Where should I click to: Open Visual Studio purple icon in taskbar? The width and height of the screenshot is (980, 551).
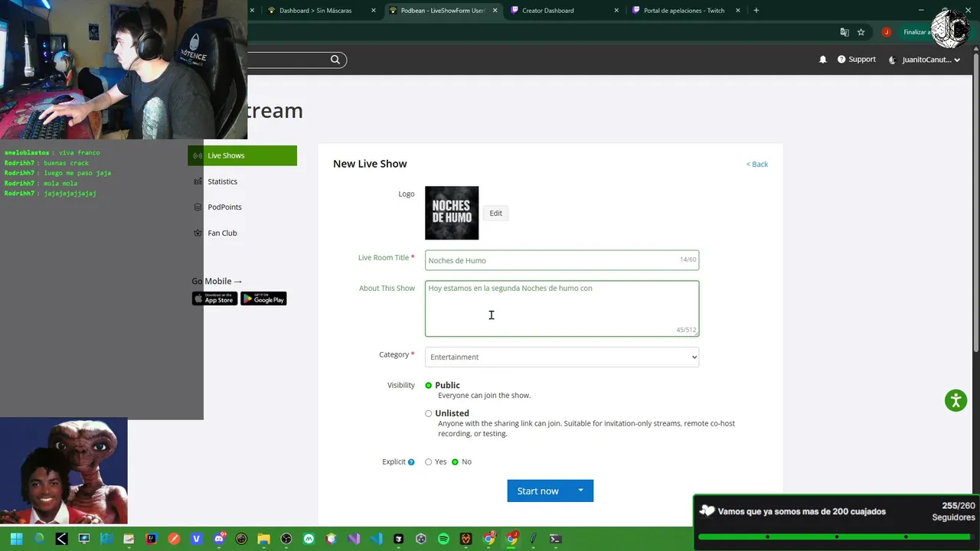tap(354, 539)
